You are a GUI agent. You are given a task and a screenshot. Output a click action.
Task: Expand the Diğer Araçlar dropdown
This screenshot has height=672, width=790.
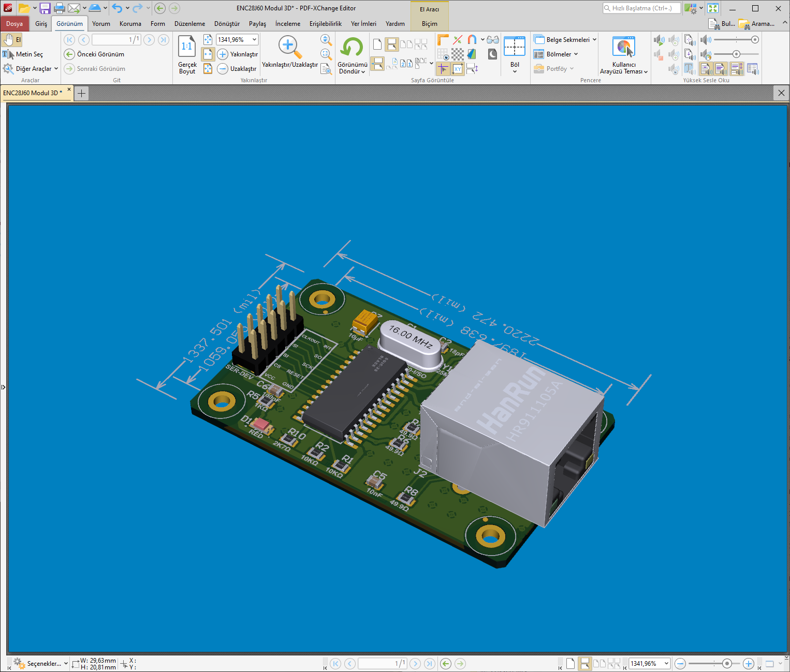(56, 69)
